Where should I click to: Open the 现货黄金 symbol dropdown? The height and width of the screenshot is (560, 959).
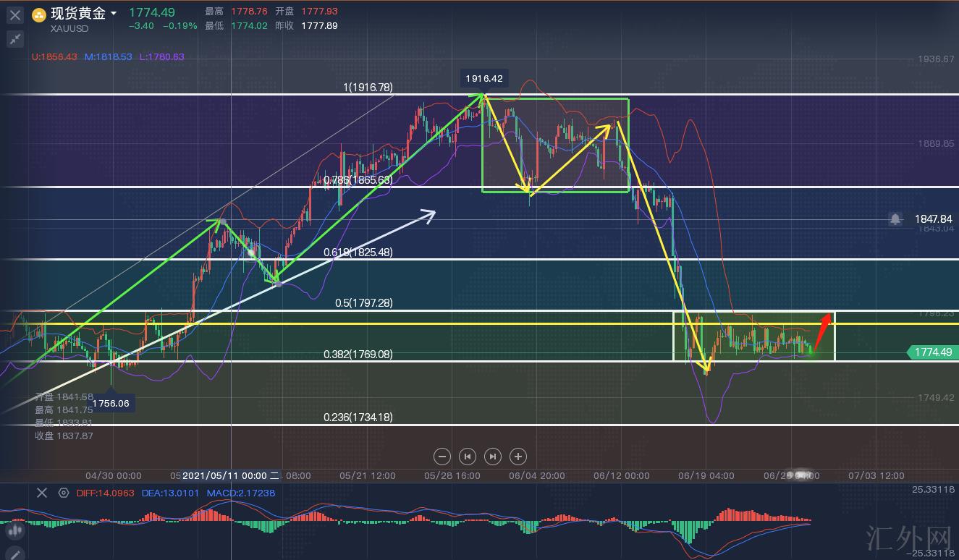(114, 14)
